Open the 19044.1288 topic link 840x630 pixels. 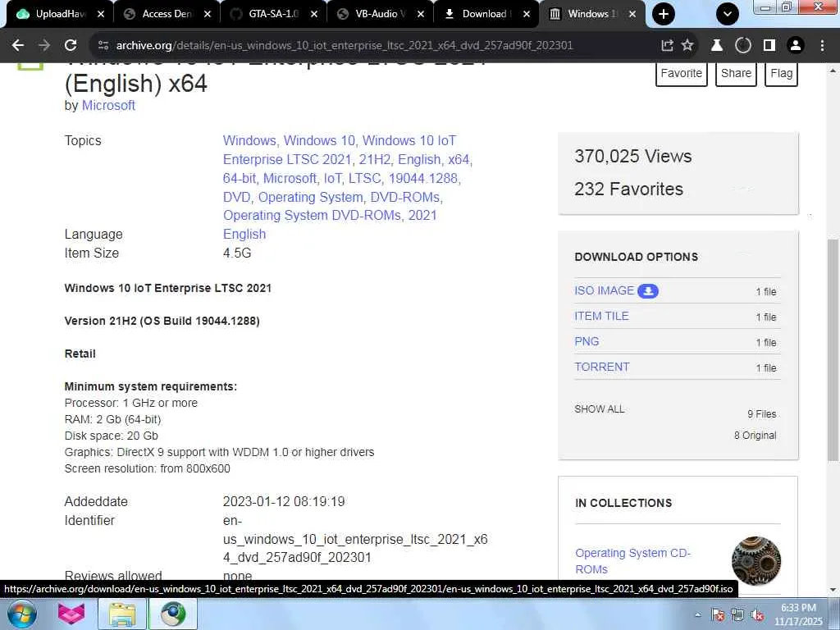click(x=424, y=178)
